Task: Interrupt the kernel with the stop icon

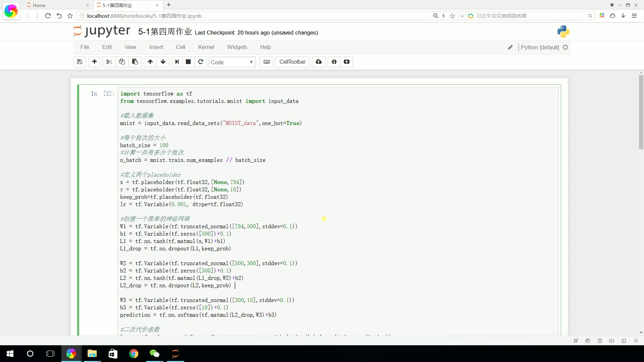Action: [x=188, y=62]
